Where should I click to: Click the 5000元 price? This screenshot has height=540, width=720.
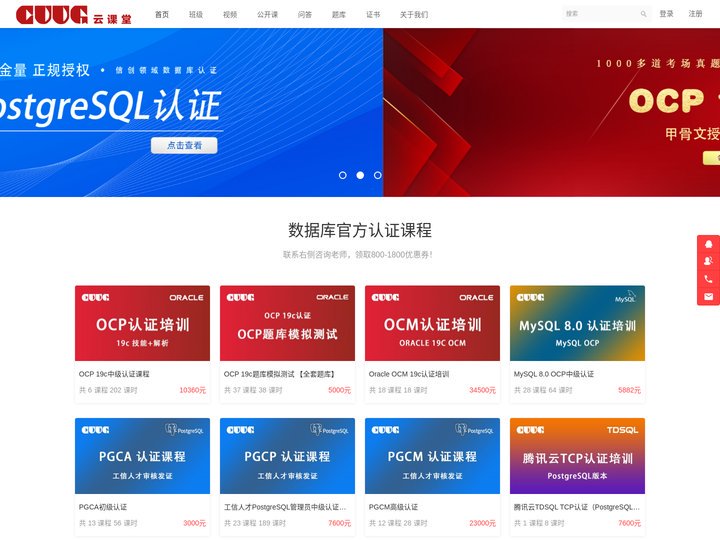[339, 390]
